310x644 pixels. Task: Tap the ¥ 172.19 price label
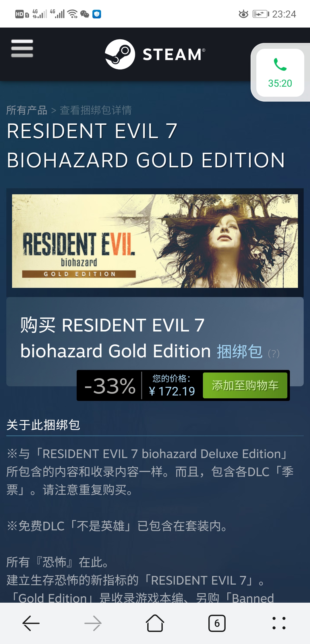coord(172,391)
